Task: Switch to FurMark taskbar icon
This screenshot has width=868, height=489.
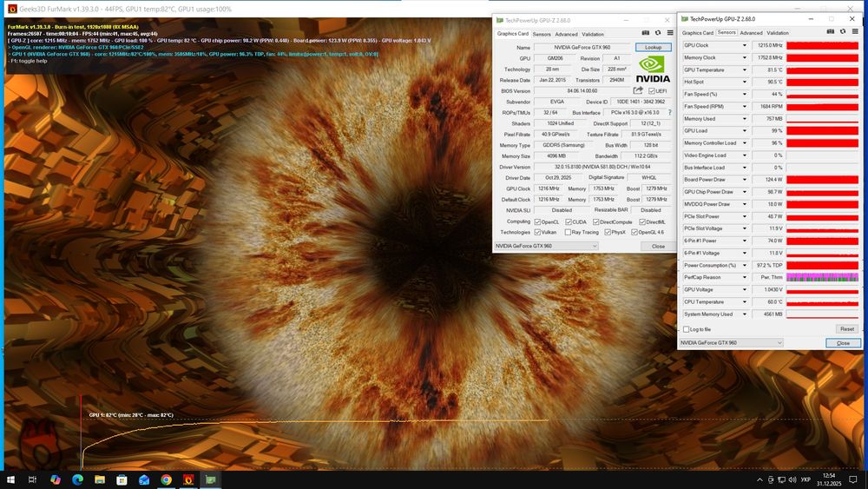Action: (x=188, y=479)
